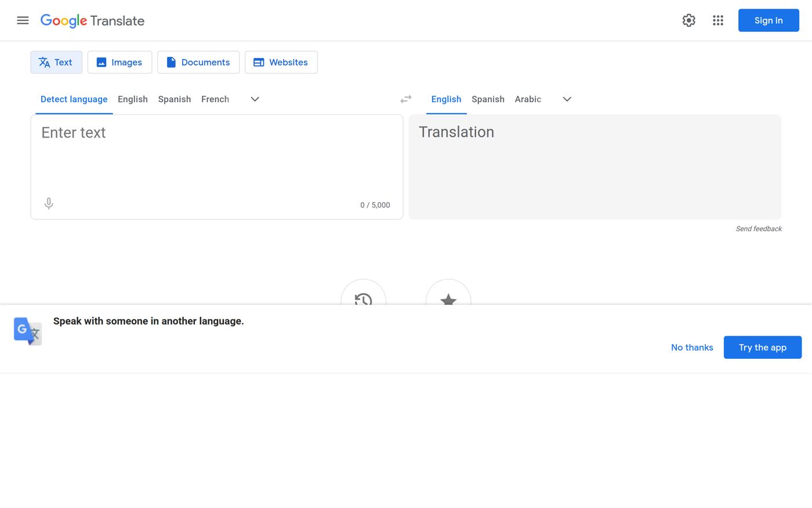
Task: Switch to Websites translation mode
Action: (x=281, y=62)
